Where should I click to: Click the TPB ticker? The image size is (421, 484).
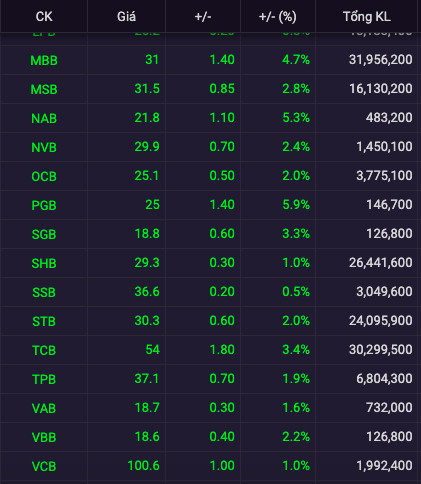click(x=44, y=379)
